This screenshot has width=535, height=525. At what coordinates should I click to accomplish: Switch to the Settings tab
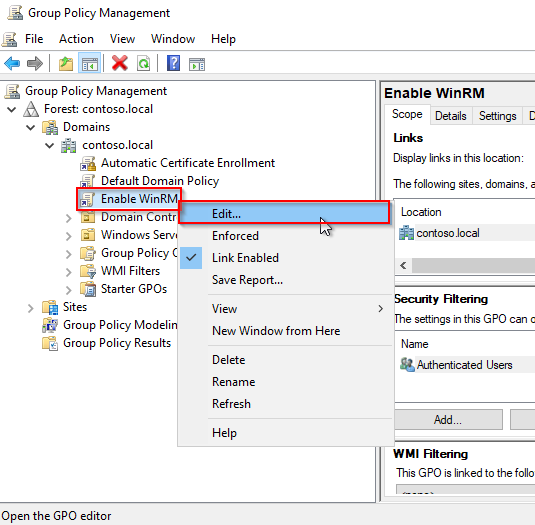pos(497,116)
